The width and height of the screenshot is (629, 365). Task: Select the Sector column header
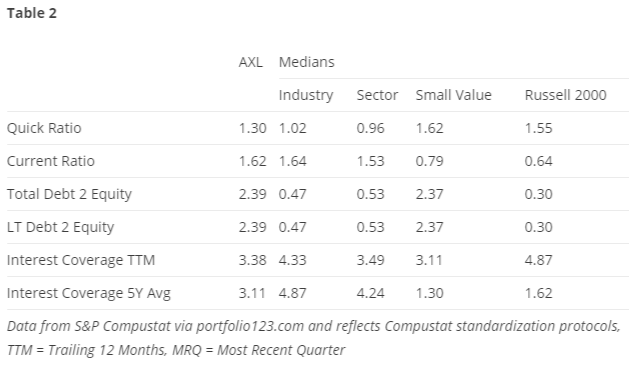[377, 95]
